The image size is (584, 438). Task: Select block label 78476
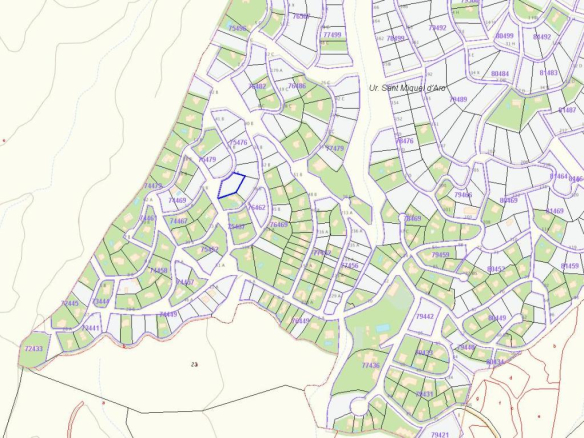[404, 141]
